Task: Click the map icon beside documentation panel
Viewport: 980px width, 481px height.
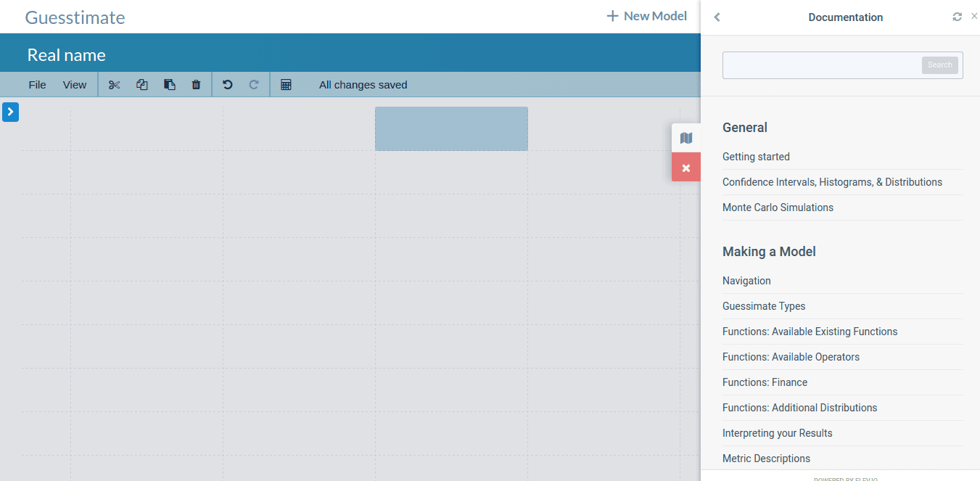Action: tap(686, 138)
